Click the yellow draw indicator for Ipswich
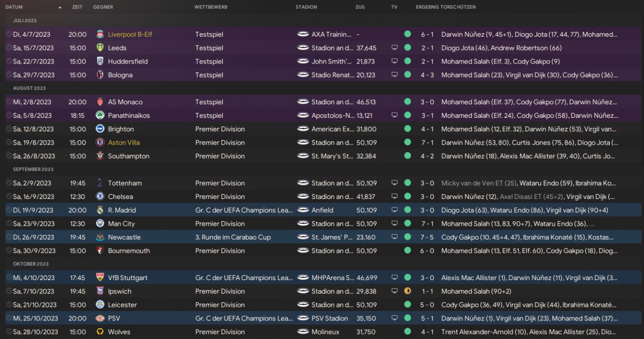The height and width of the screenshot is (339, 644). pos(408,291)
